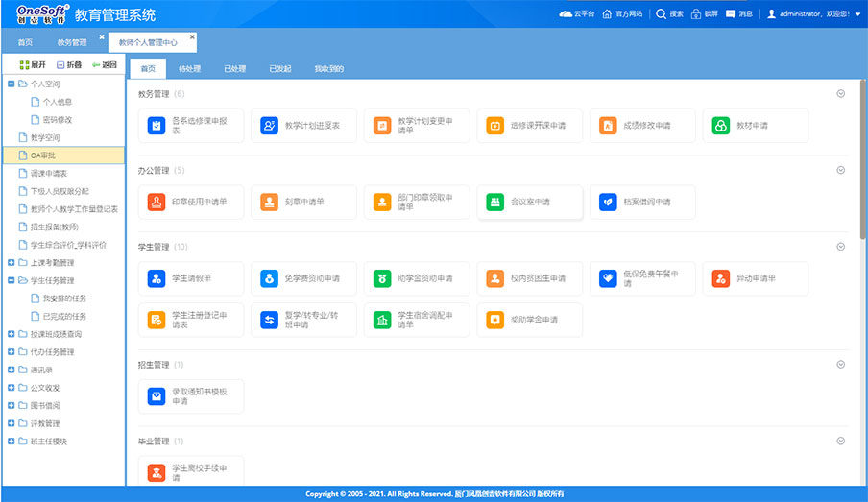
Task: Click the 录取通知书模板申请 icon
Action: (156, 396)
